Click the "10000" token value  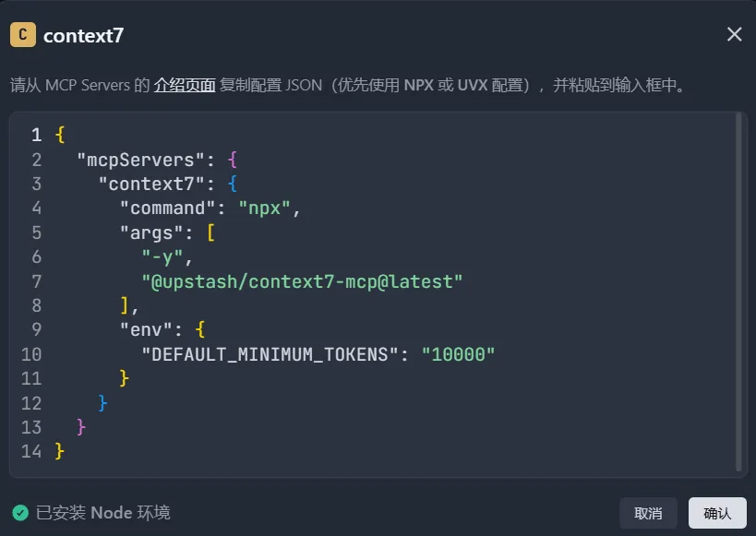pyautogui.click(x=459, y=353)
